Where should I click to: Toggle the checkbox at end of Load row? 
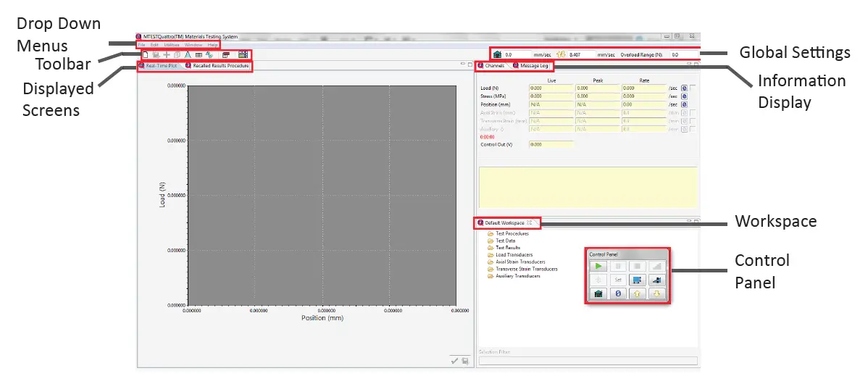click(x=693, y=88)
